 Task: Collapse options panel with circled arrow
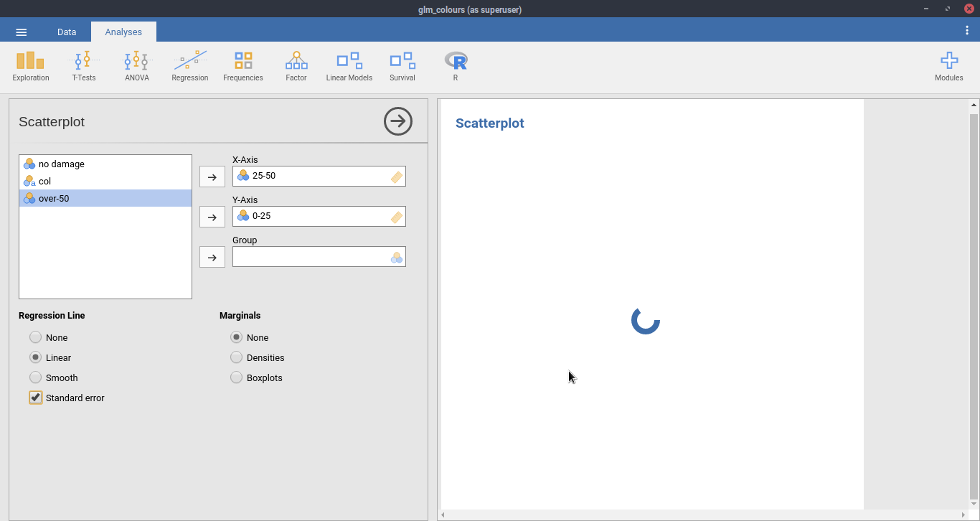point(398,121)
